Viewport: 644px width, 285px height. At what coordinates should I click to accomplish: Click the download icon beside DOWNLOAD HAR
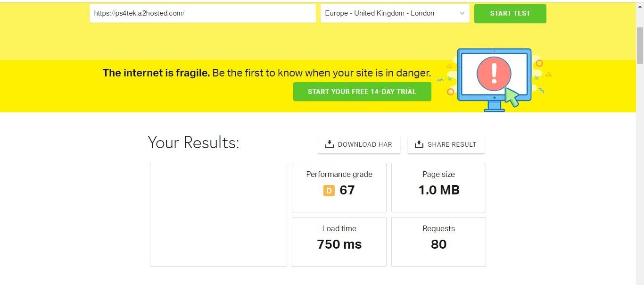[330, 144]
